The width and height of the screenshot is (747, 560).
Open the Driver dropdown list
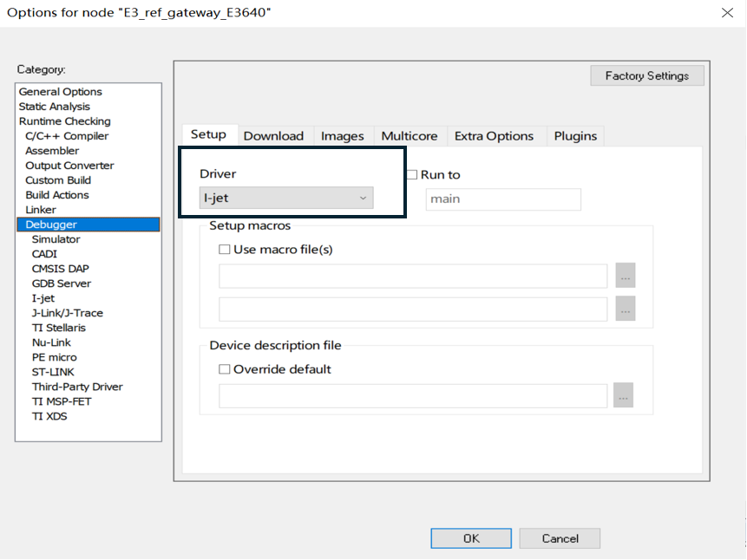(286, 199)
